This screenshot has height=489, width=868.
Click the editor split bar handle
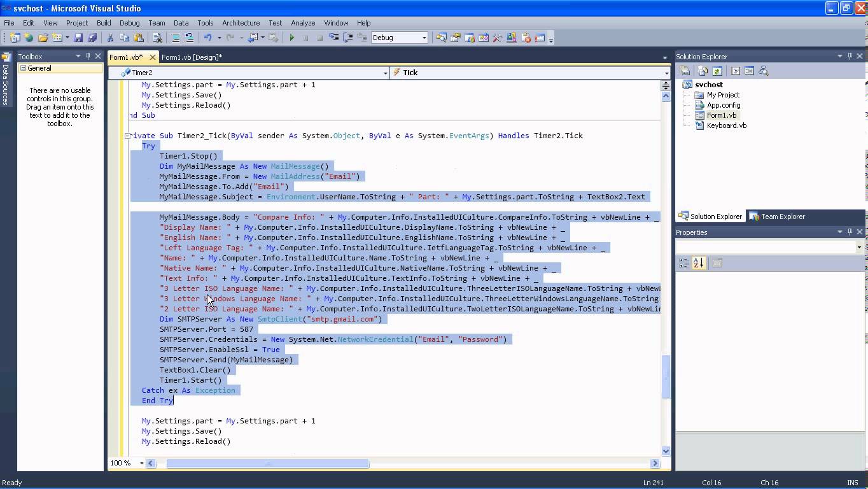[x=666, y=84]
